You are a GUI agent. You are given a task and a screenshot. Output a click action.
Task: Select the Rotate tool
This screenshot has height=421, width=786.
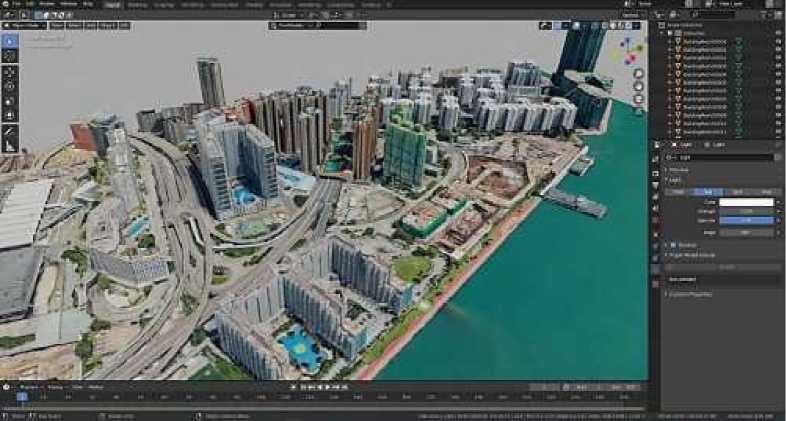10,86
